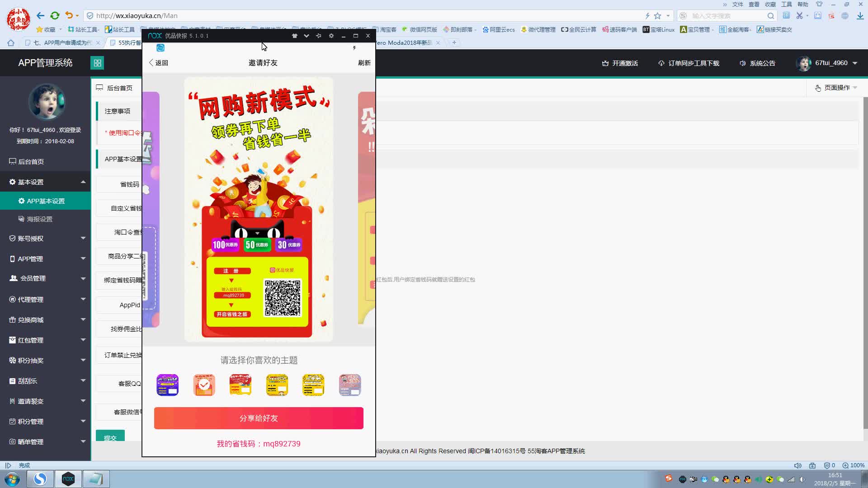The width and height of the screenshot is (868, 488).
Task: Open WeChat from the system tray
Action: tap(715, 479)
